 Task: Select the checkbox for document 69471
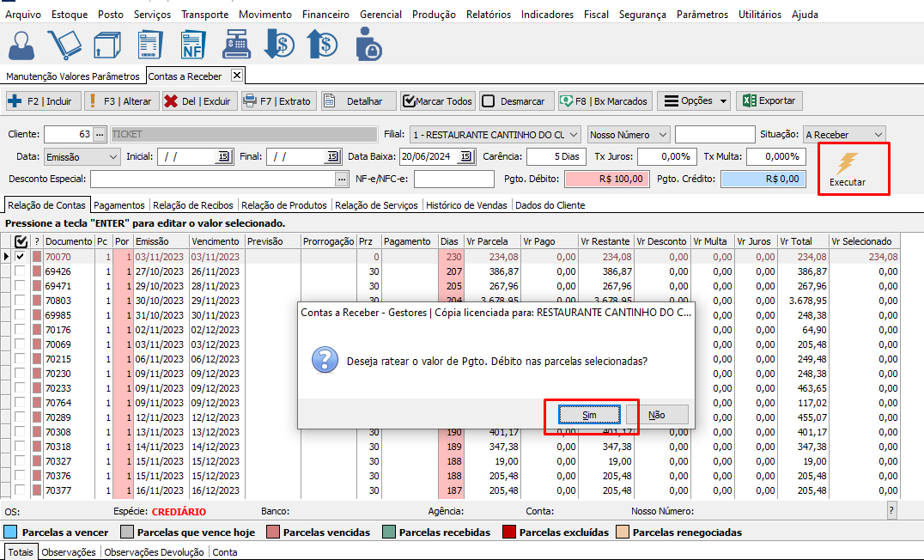(x=20, y=286)
